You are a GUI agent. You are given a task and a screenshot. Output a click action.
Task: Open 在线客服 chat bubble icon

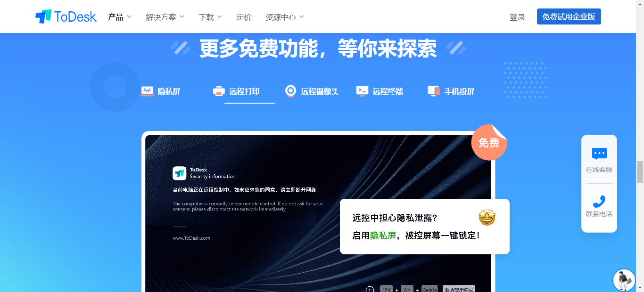(x=599, y=154)
